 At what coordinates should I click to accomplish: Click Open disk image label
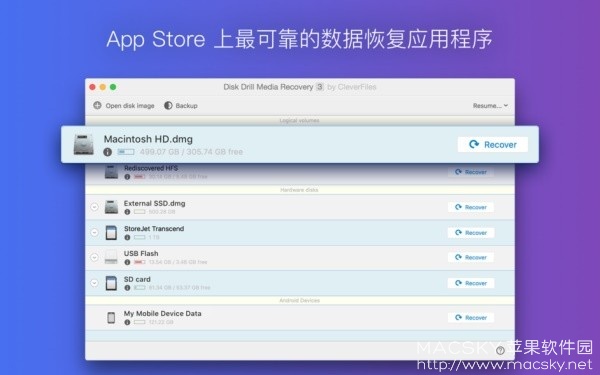pos(130,106)
